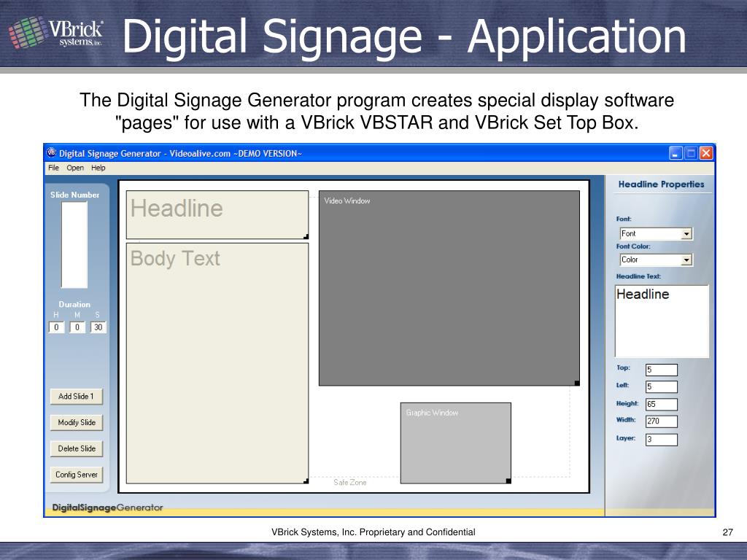The height and width of the screenshot is (560, 747).
Task: Select the Body Text box on canvas
Action: pyautogui.click(x=217, y=363)
